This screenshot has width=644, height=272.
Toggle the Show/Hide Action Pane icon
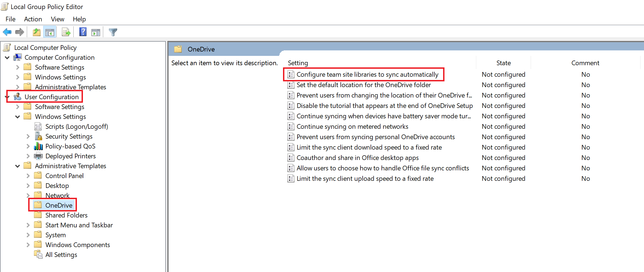click(96, 32)
